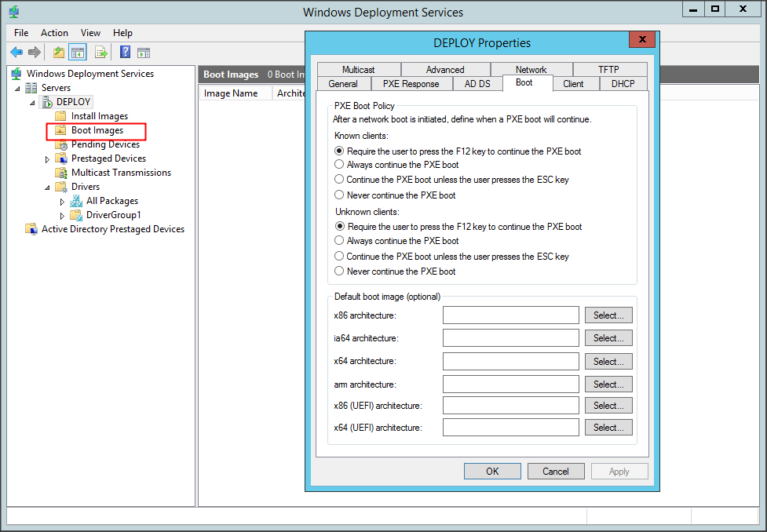Click the Export List toolbar icon
Viewport: 767px width, 532px height.
point(100,53)
